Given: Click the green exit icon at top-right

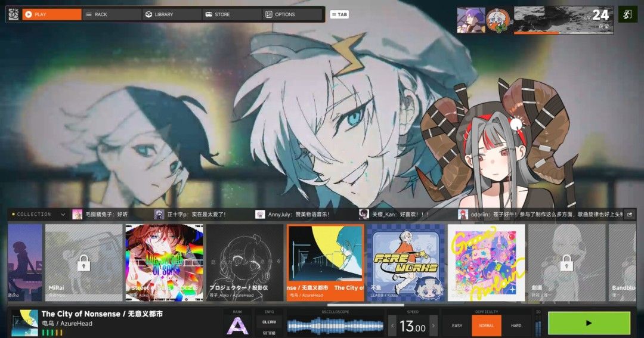Looking at the screenshot, I should [x=627, y=14].
